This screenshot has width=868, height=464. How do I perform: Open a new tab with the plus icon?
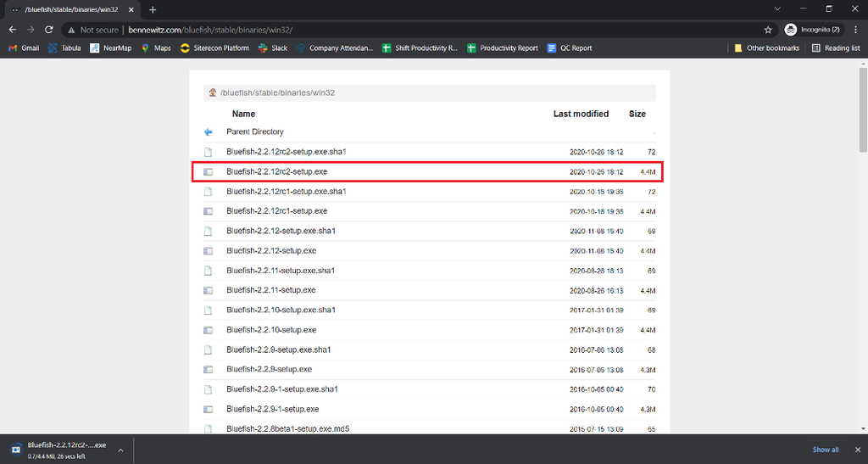tap(153, 9)
